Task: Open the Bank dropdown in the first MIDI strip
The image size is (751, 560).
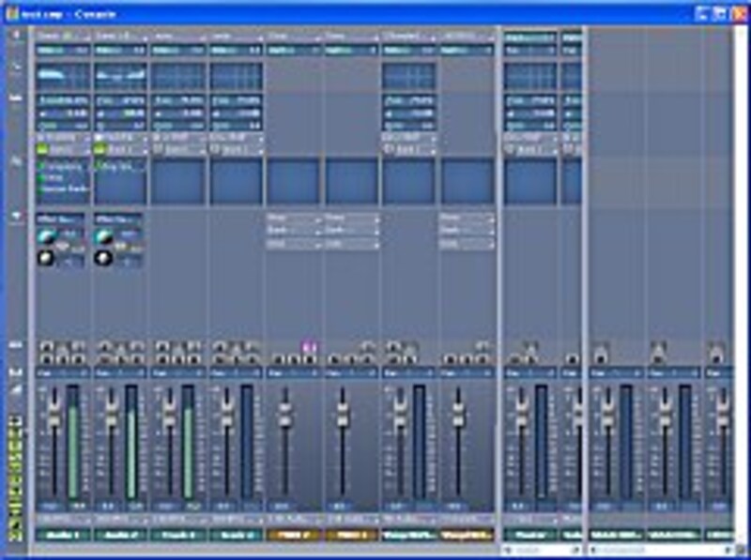Action: point(294,231)
